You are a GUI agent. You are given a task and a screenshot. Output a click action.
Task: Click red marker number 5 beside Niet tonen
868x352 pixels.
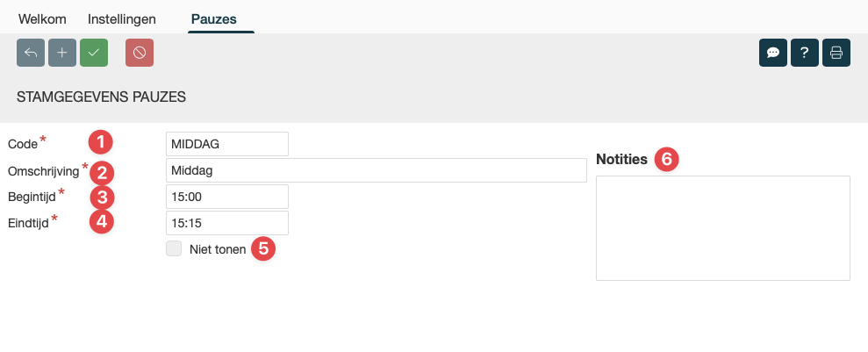pos(263,249)
